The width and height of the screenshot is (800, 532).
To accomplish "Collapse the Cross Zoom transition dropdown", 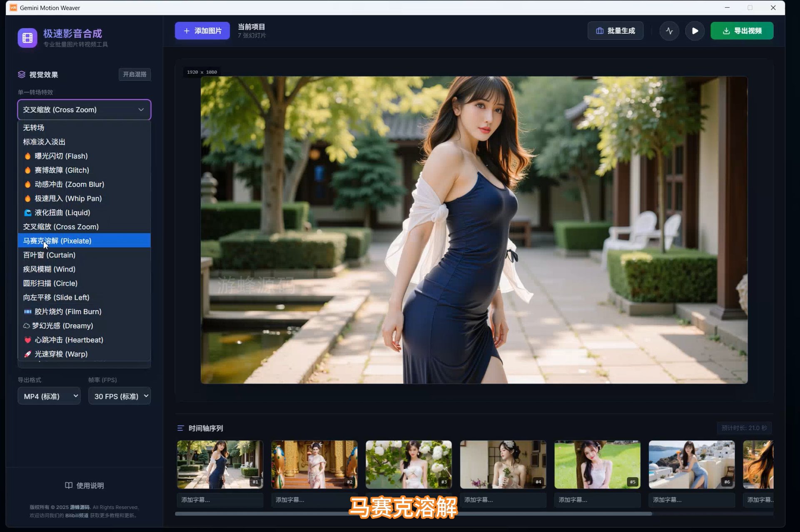I will pos(84,110).
